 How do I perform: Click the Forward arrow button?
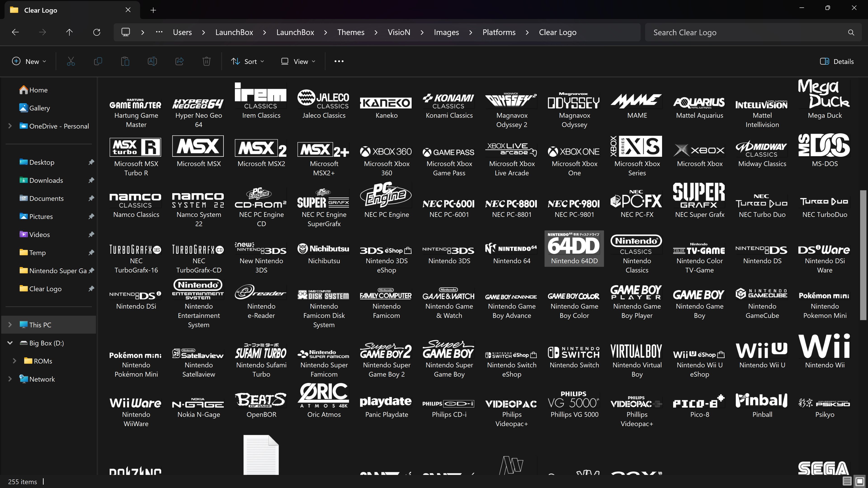pos(42,32)
